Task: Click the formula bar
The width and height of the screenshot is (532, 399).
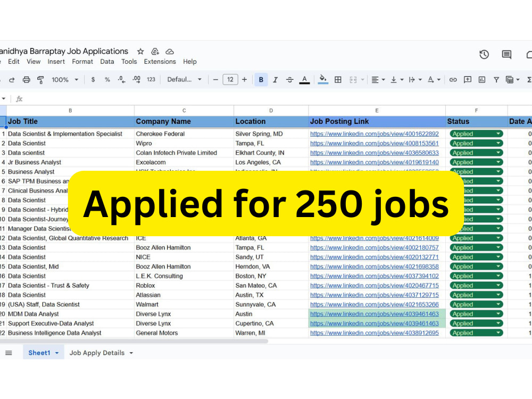Action: (x=278, y=99)
